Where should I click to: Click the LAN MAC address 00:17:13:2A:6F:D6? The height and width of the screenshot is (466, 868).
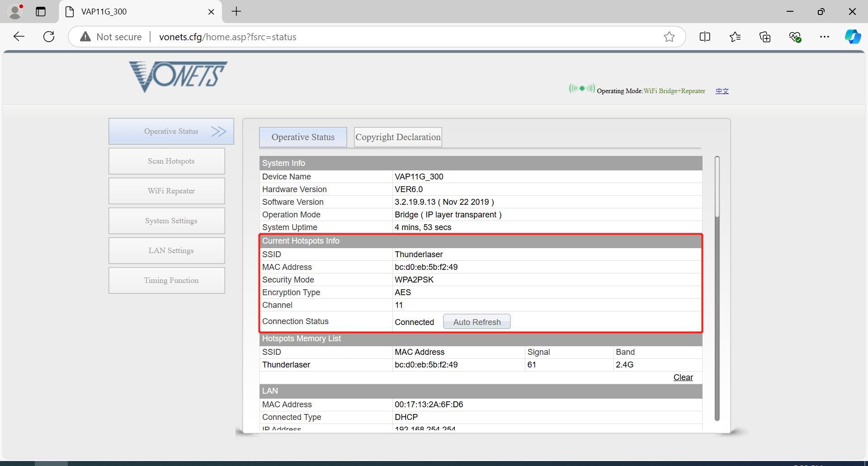(x=429, y=405)
